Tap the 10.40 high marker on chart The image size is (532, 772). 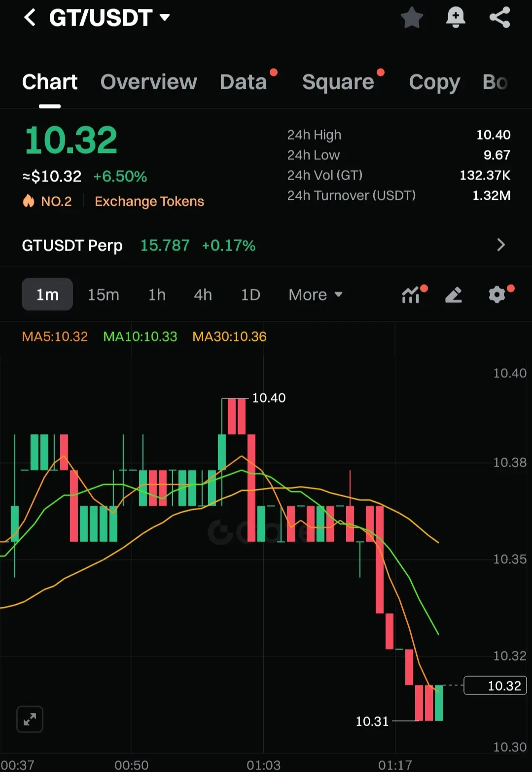coord(269,398)
